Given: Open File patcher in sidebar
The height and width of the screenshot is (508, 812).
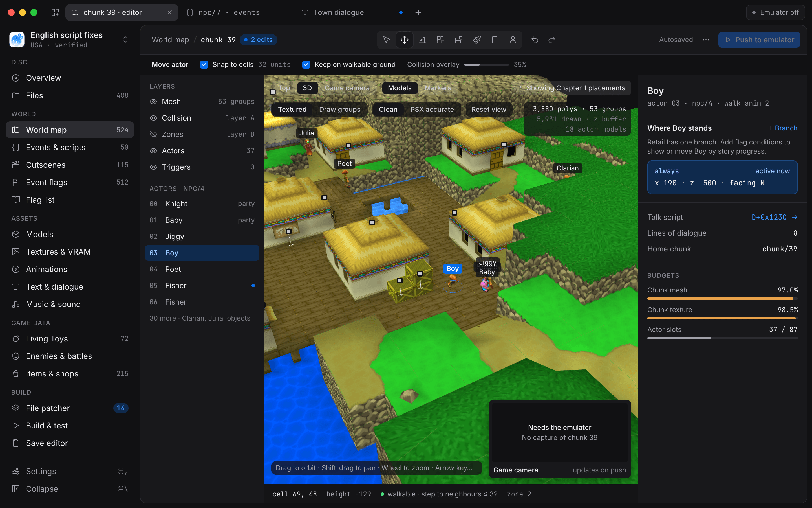Looking at the screenshot, I should (70, 408).
